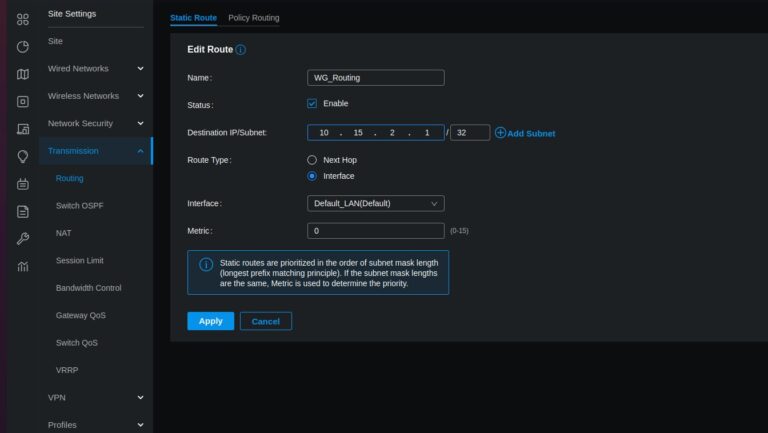Open the Bandwidth Control submenu item
Viewport: 768px width, 433px height.
tap(89, 288)
